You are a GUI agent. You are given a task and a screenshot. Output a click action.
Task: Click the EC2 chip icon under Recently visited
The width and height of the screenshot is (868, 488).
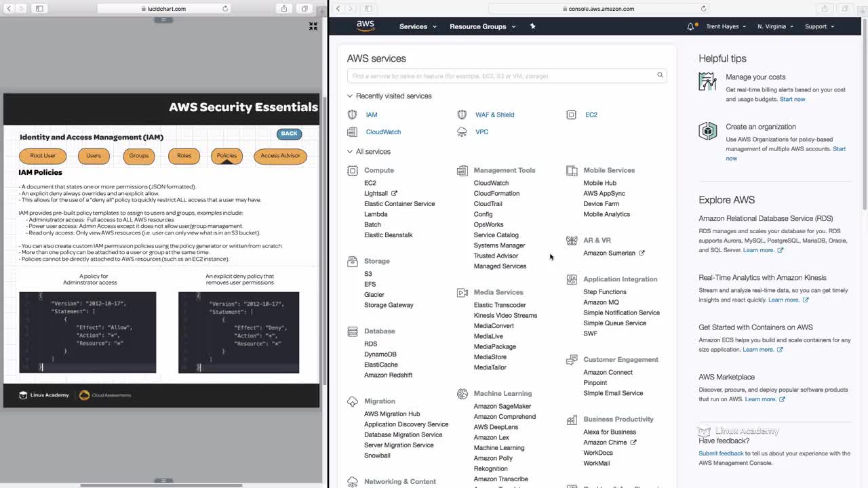(x=571, y=115)
